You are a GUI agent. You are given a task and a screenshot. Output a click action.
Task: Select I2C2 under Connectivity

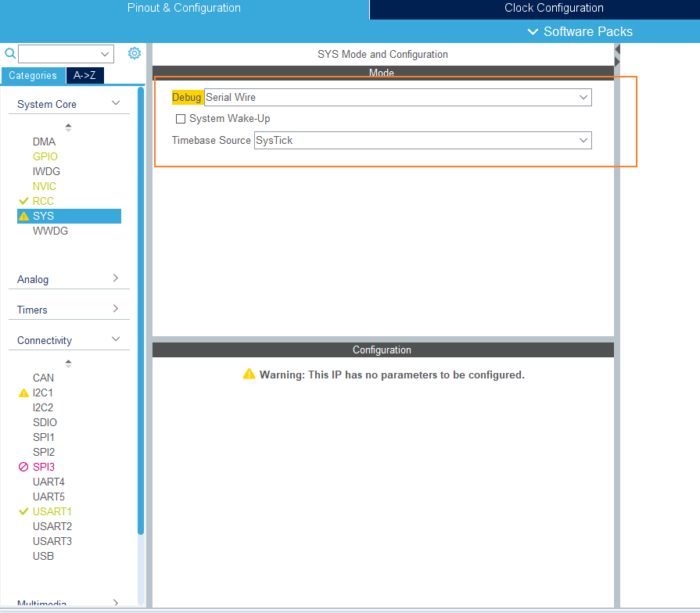(42, 408)
